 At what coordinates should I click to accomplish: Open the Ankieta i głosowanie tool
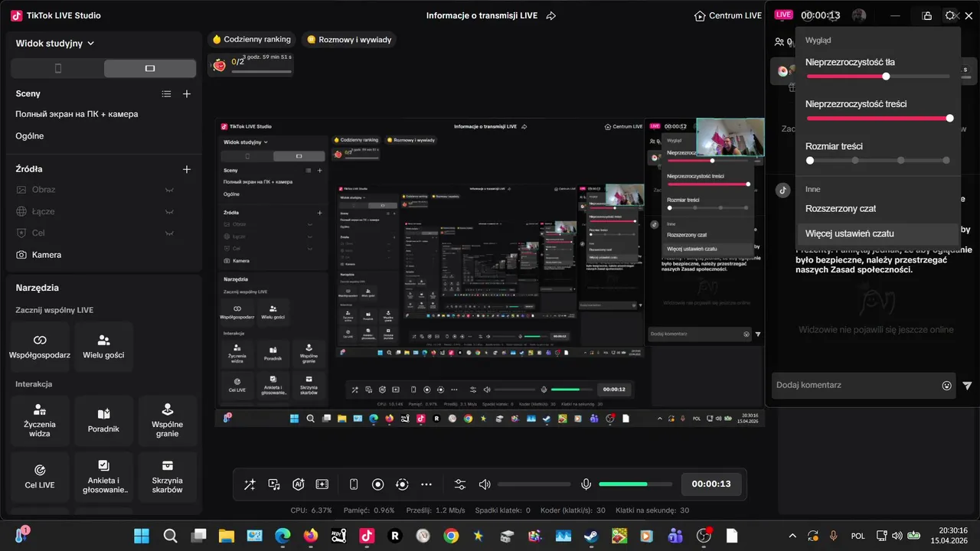click(x=103, y=477)
